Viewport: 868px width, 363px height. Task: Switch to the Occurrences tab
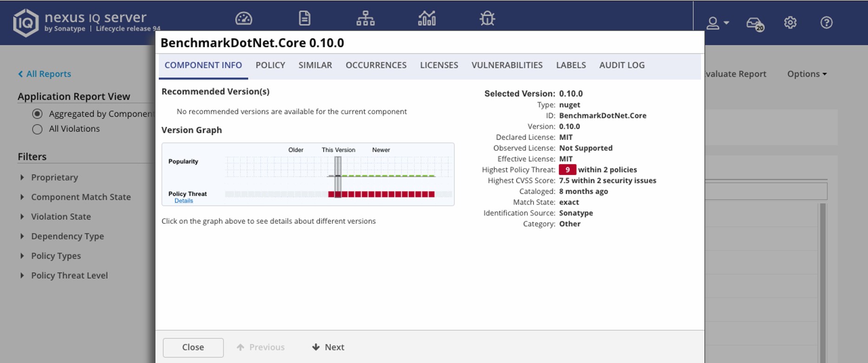tap(376, 65)
